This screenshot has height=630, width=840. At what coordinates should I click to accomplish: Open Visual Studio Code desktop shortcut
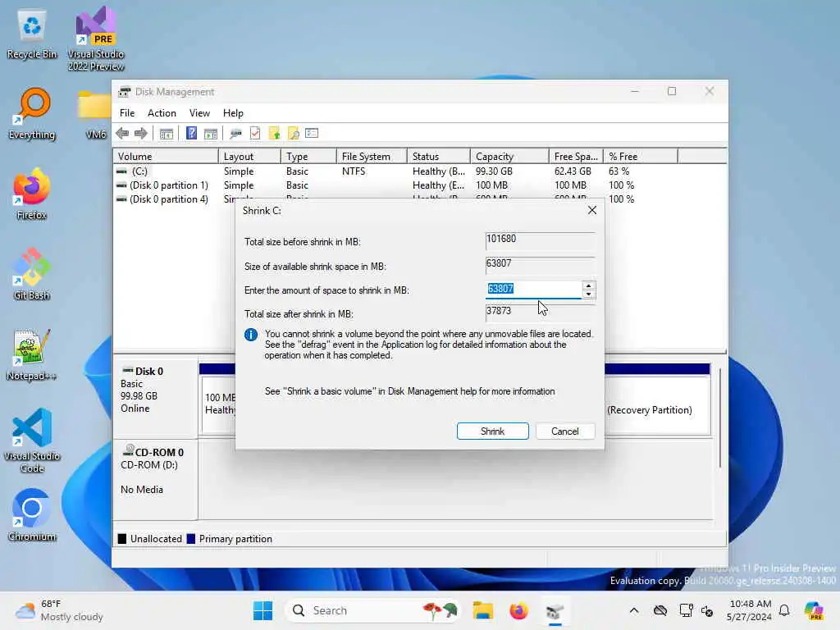pyautogui.click(x=32, y=441)
